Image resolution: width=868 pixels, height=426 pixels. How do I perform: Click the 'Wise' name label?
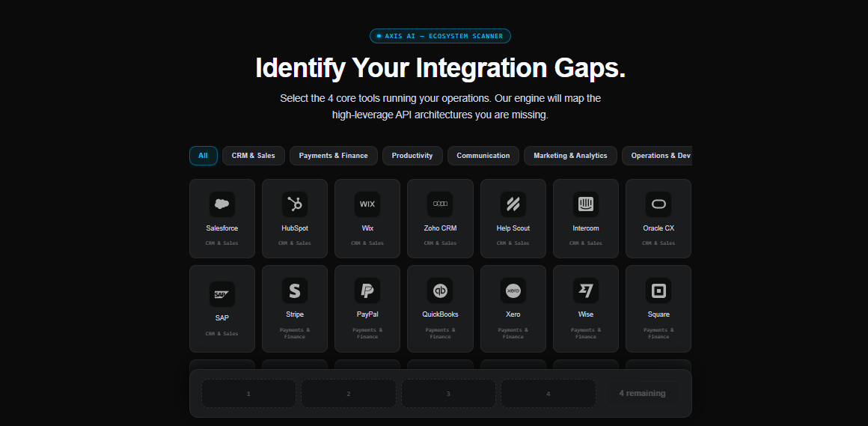pos(586,314)
